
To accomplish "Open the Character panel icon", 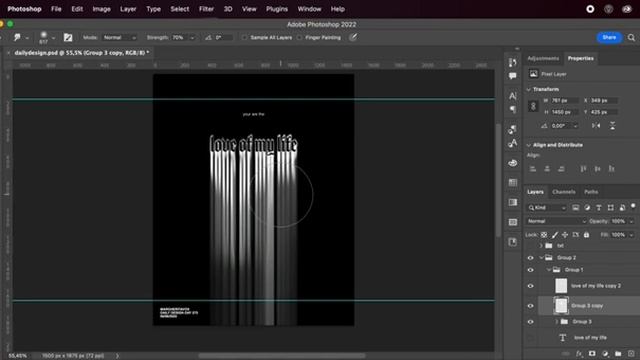I will point(513,96).
